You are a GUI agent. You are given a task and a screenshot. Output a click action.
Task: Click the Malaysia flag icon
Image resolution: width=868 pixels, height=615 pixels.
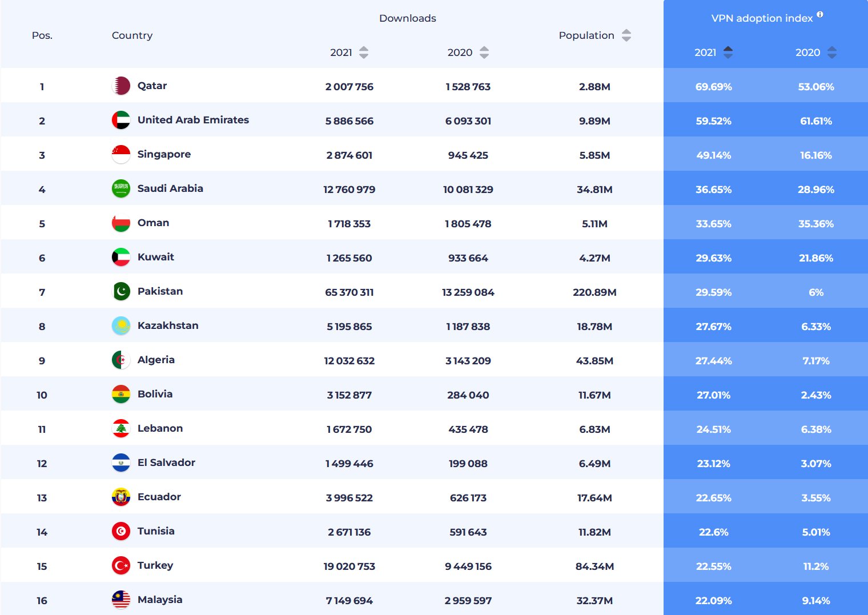coord(121,600)
